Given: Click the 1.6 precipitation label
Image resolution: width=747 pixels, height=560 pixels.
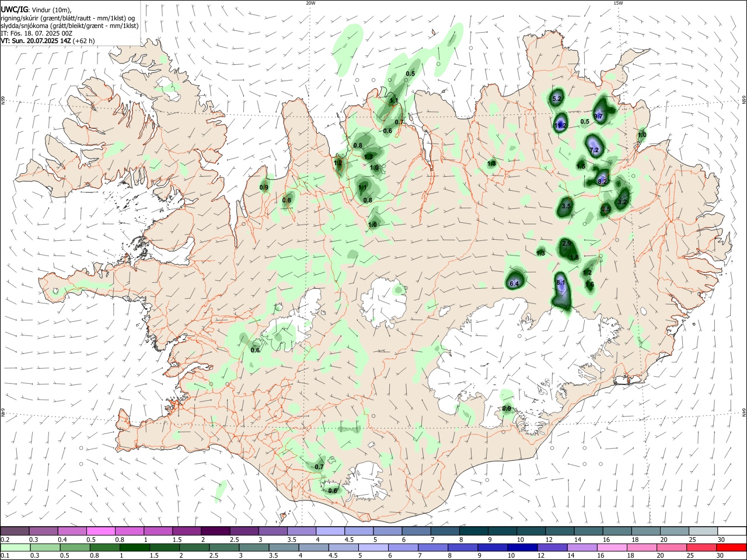Looking at the screenshot, I should tap(589, 284).
